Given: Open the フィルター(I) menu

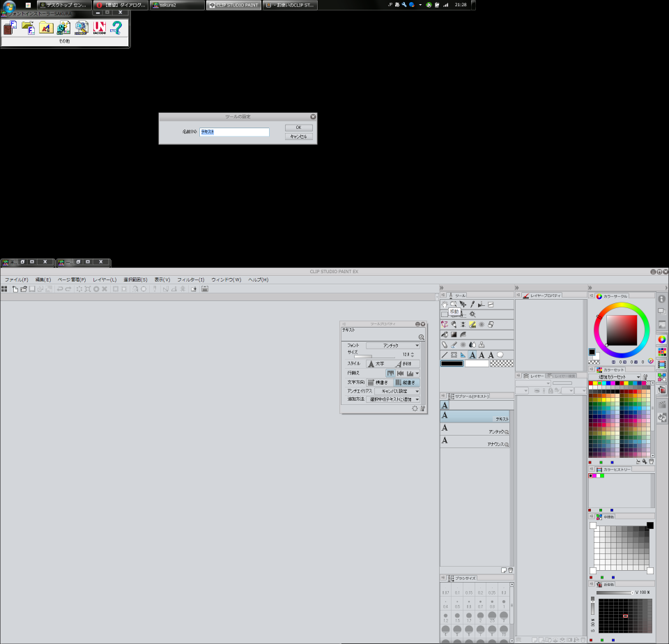Looking at the screenshot, I should 190,279.
